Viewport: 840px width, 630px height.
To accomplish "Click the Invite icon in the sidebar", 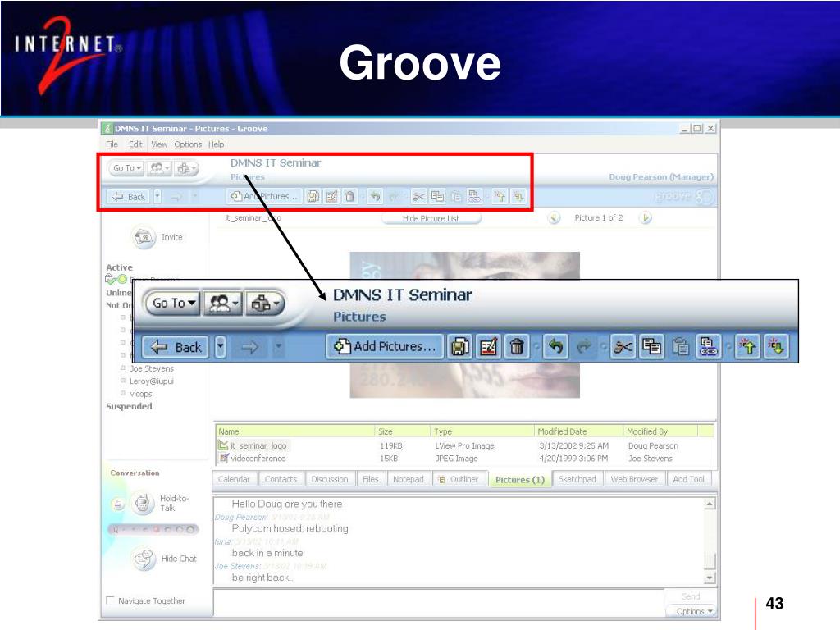I will click(x=144, y=237).
